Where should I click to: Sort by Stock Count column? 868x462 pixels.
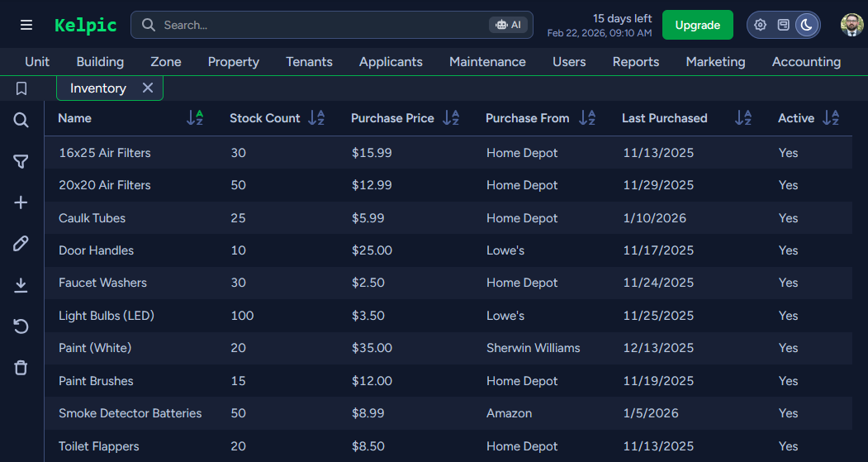tap(316, 118)
